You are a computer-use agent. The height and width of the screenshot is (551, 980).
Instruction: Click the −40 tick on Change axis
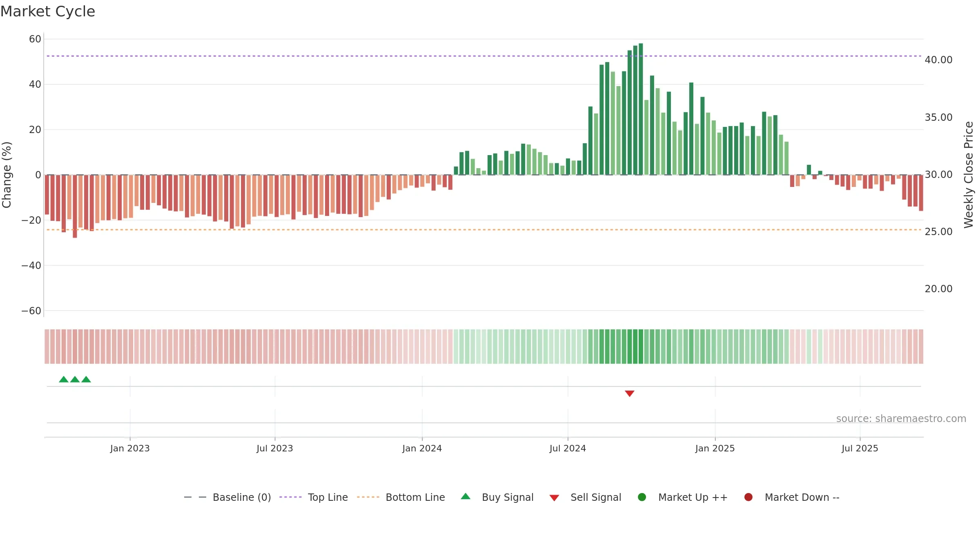click(31, 266)
